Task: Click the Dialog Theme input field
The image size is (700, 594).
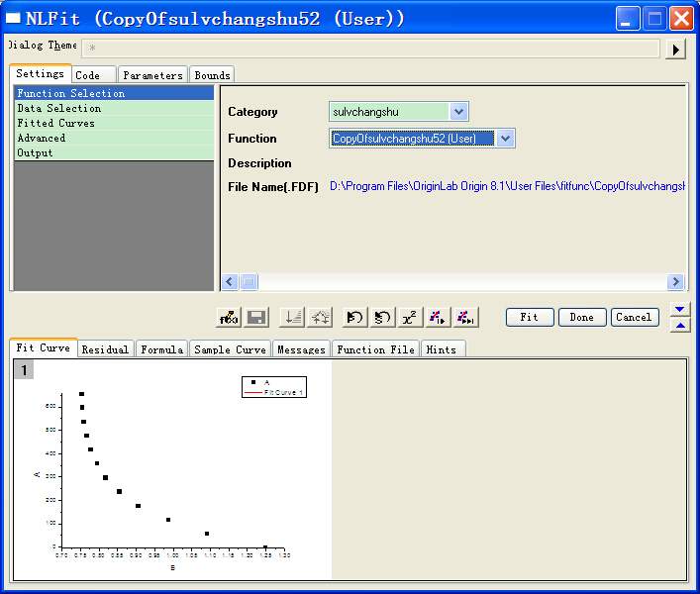Action: click(370, 49)
